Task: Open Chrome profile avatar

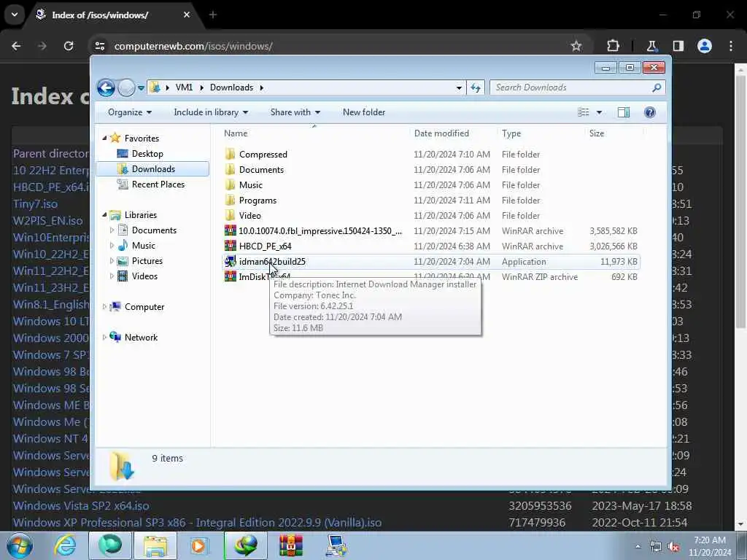Action: coord(704,46)
